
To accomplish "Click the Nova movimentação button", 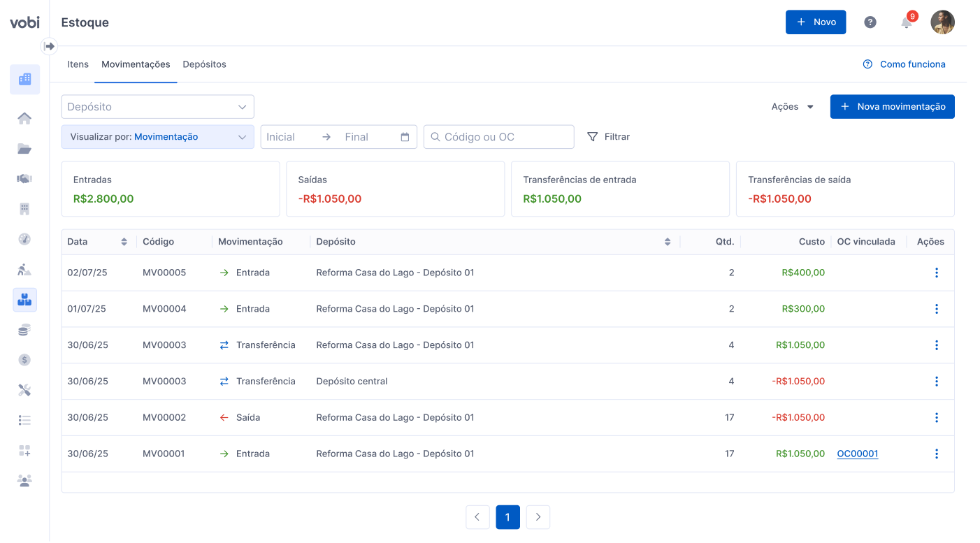I will coord(892,107).
